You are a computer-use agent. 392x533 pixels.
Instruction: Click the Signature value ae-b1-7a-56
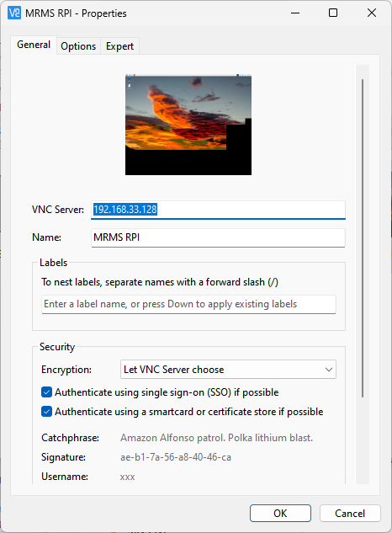[176, 457]
